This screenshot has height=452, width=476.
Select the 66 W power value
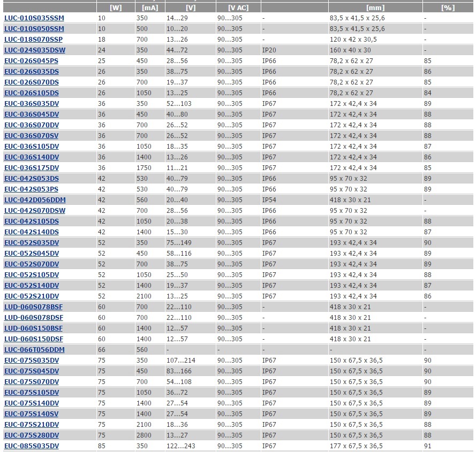click(102, 349)
